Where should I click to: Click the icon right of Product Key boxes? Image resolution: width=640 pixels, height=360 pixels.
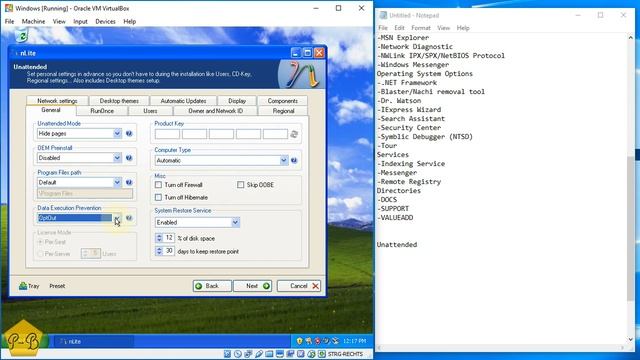pos(294,134)
